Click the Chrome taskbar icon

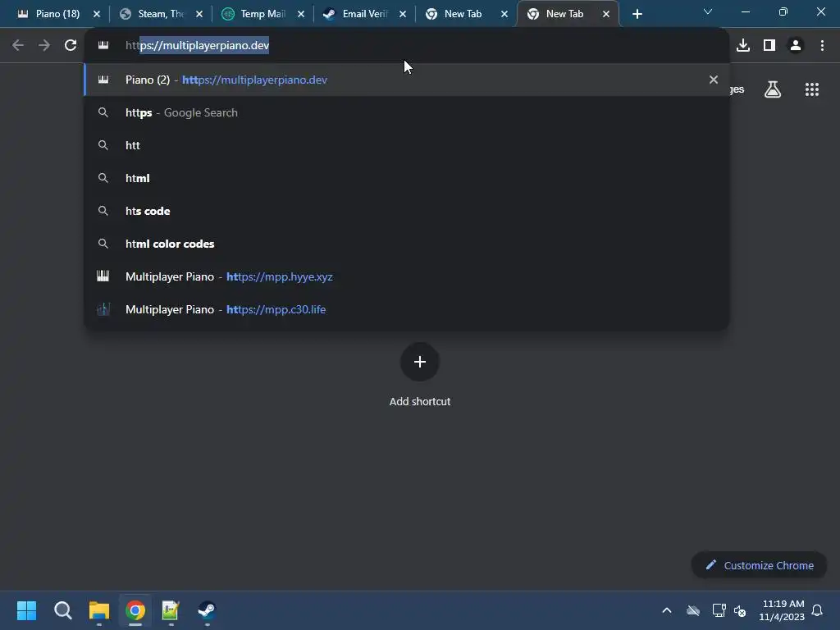pos(135,610)
